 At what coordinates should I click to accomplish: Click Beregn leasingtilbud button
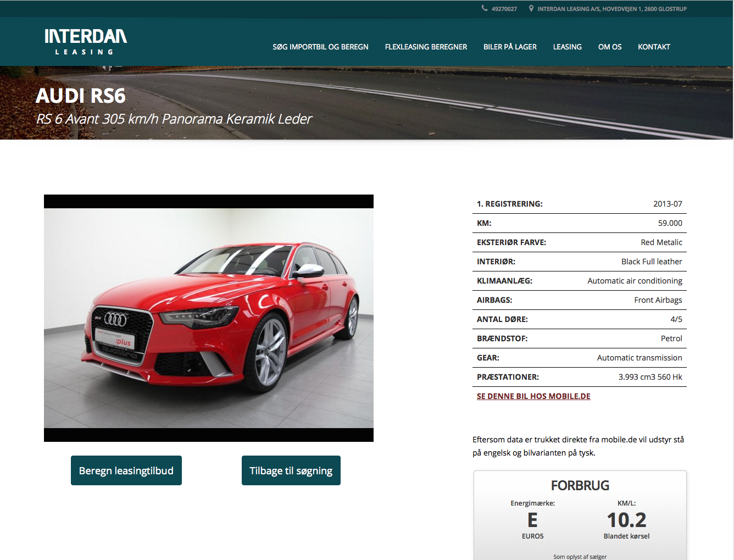click(126, 470)
